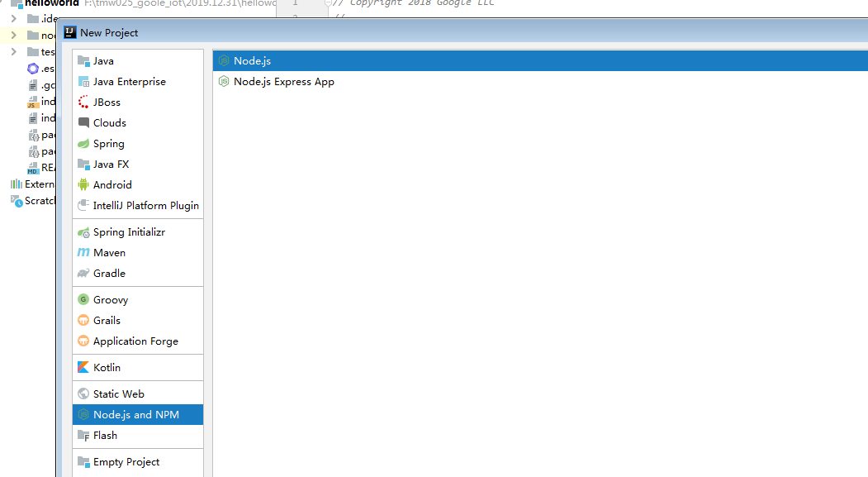
Task: Pick the Grails icon
Action: [x=83, y=320]
